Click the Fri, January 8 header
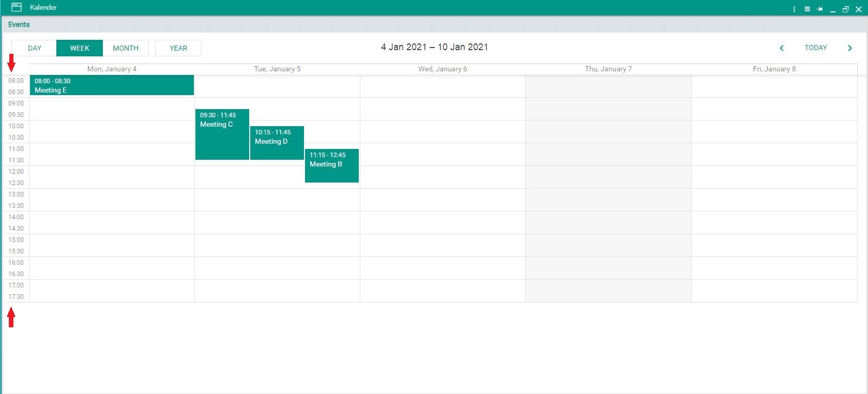Viewport: 868px width, 394px height. (774, 69)
